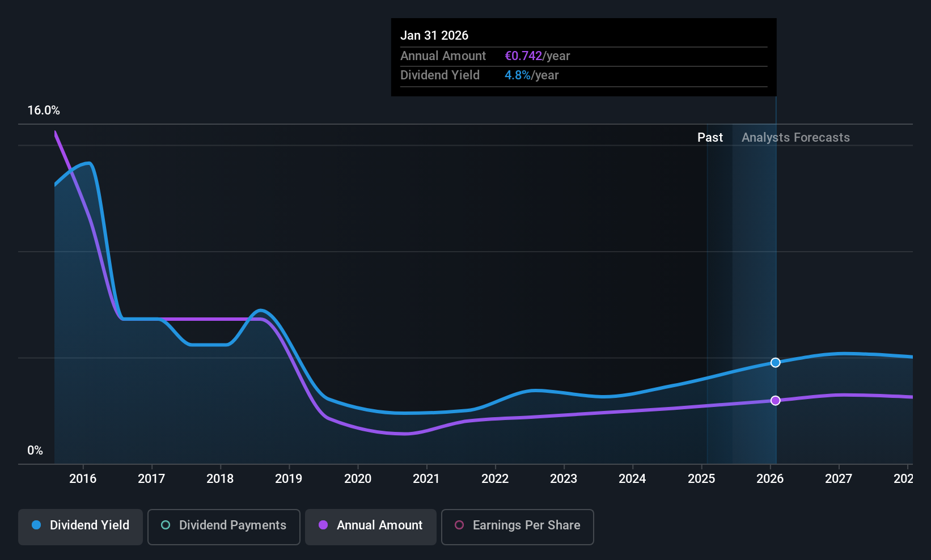Enable the Dividend Payments series
931x560 pixels.
pyautogui.click(x=224, y=527)
